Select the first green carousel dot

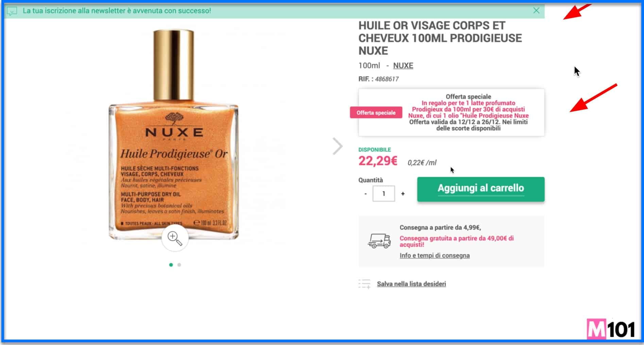(171, 265)
